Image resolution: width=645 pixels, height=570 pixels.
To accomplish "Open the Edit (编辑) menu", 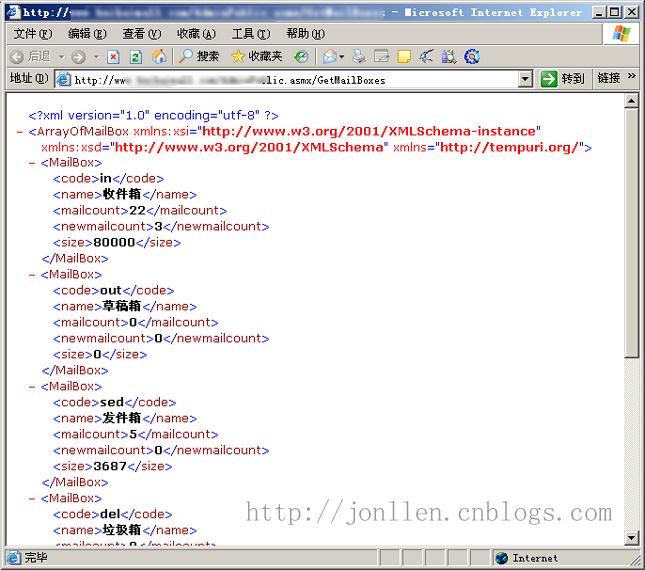I will [x=87, y=33].
